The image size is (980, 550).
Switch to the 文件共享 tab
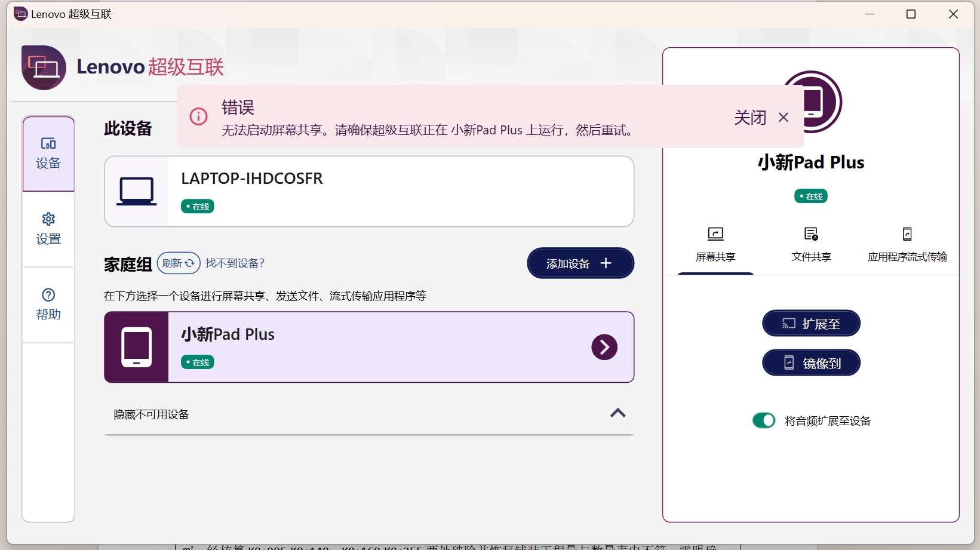[811, 245]
